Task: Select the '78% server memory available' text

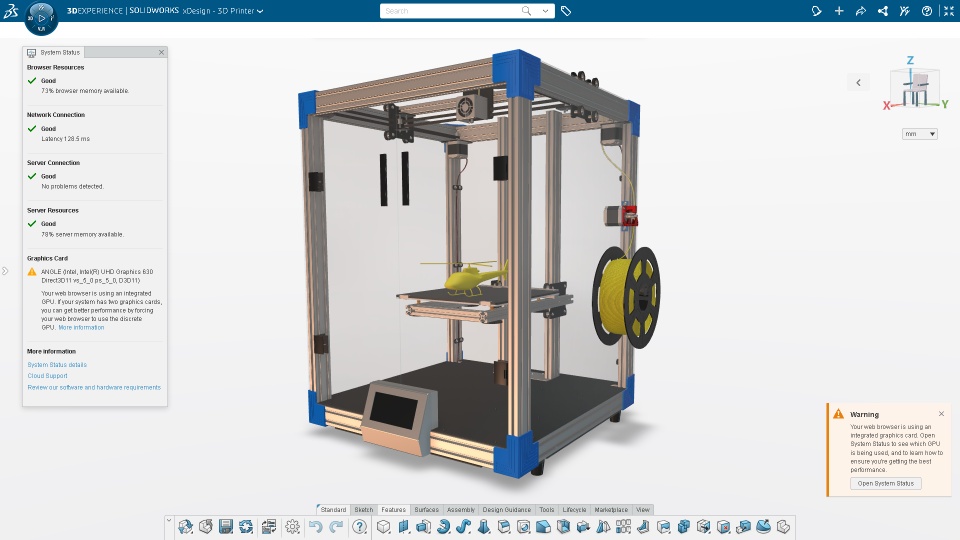Action: click(x=83, y=234)
